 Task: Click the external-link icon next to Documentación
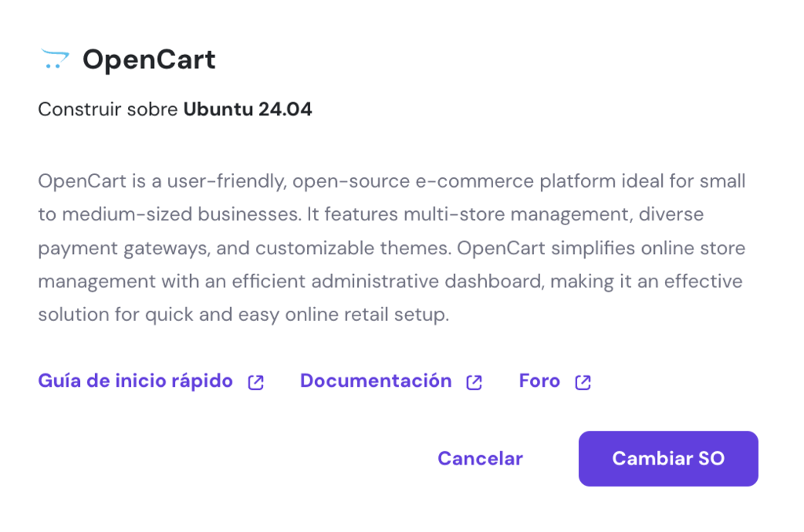click(473, 381)
